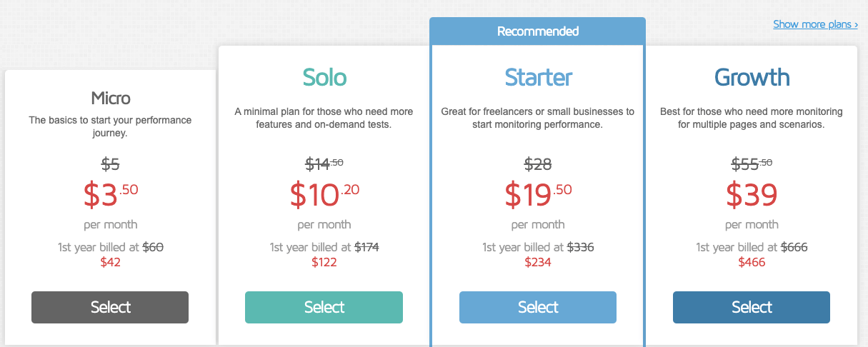Click the Starter plan freelancers description
This screenshot has width=868, height=347.
(x=538, y=118)
